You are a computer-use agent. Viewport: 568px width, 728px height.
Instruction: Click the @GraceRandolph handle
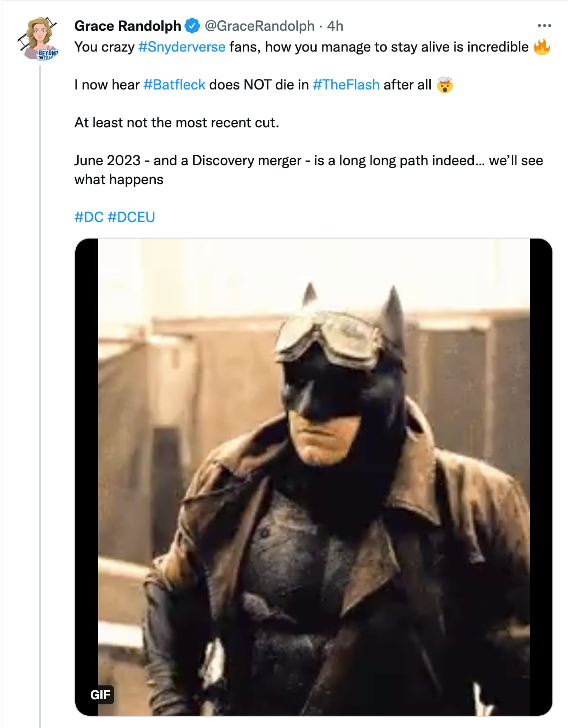[259, 26]
